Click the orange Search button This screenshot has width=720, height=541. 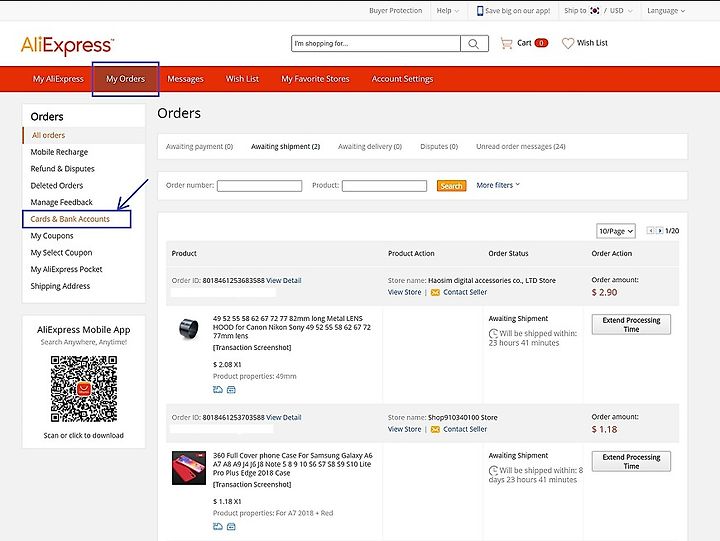pyautogui.click(x=451, y=186)
